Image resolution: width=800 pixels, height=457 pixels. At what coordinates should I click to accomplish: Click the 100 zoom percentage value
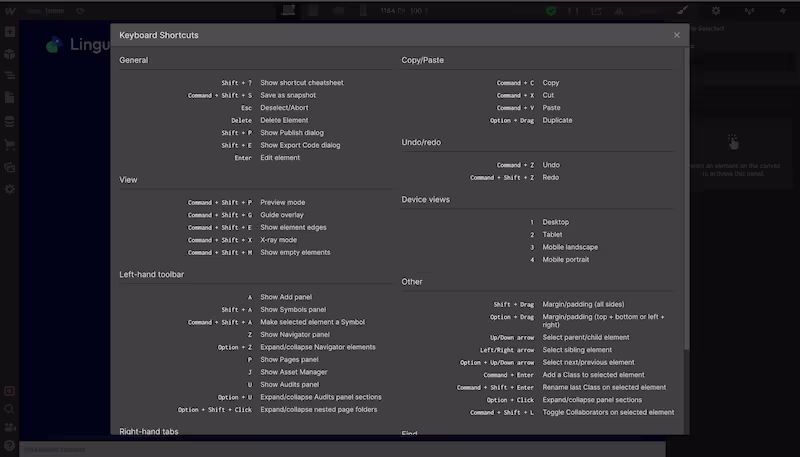pyautogui.click(x=417, y=11)
